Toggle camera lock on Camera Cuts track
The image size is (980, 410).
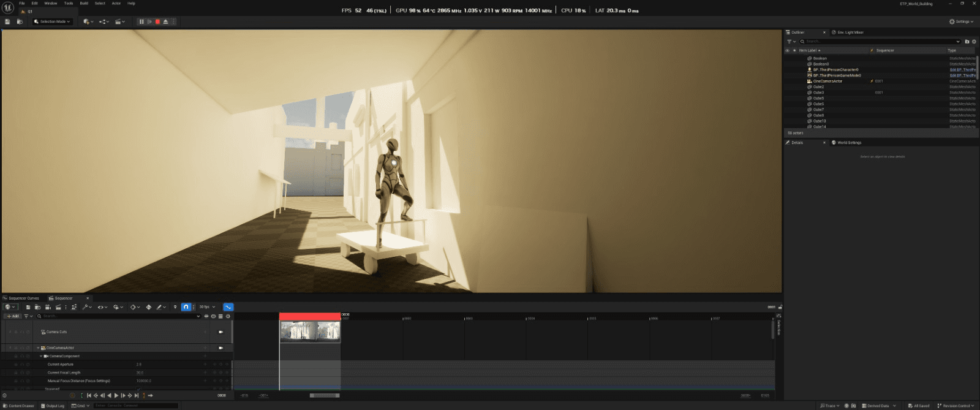[221, 332]
